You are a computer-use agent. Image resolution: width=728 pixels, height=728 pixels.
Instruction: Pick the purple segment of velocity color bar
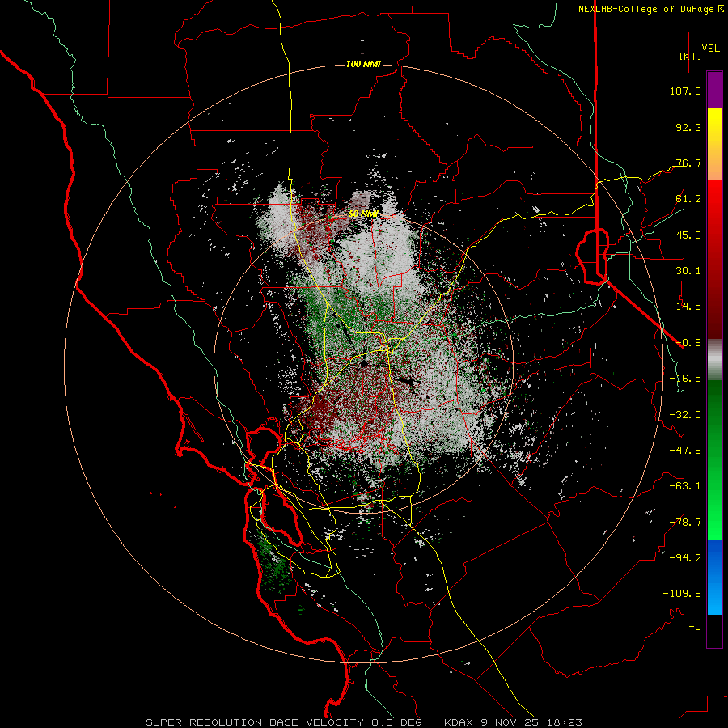click(x=714, y=90)
